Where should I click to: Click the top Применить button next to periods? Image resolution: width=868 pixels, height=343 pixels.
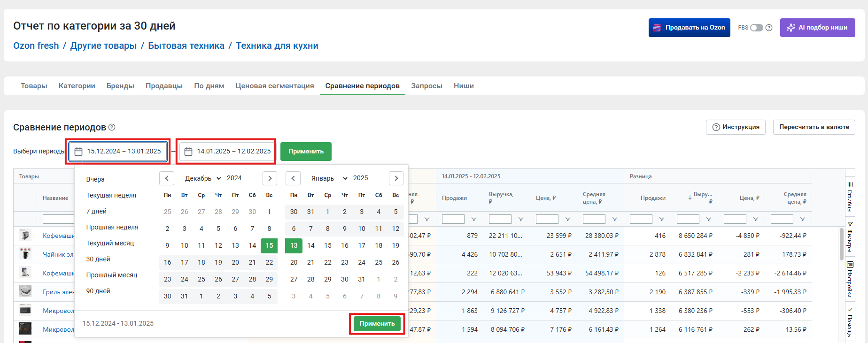(x=306, y=151)
